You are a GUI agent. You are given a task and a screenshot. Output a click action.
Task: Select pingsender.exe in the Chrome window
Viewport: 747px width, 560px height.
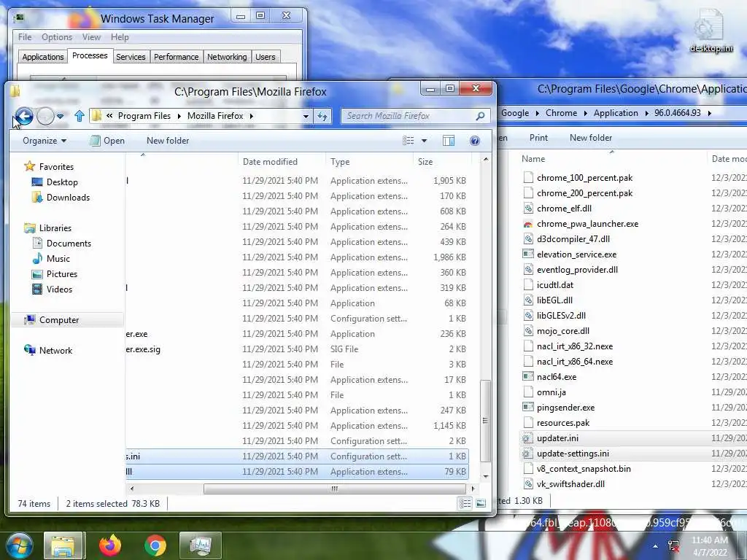tap(565, 408)
